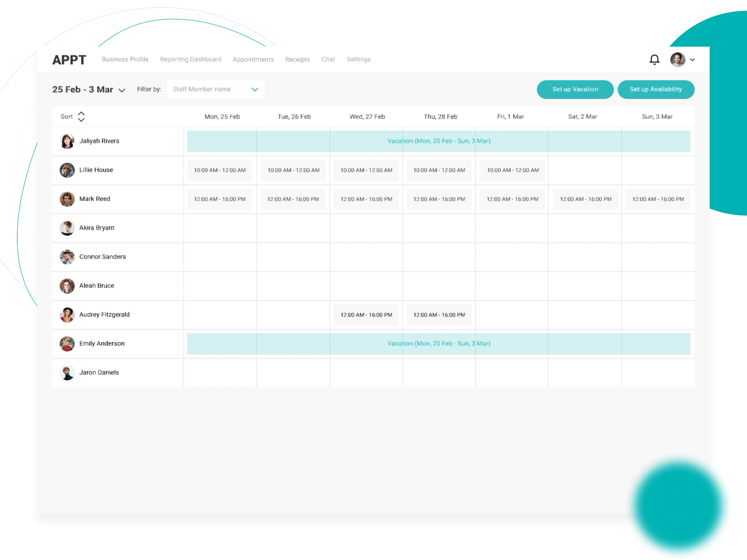
Task: Click the APPT logo
Action: pos(69,59)
